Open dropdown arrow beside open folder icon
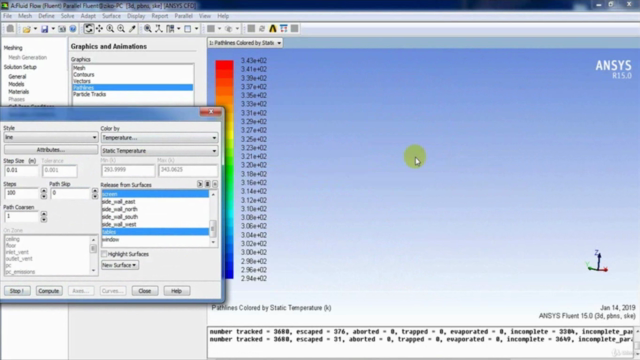 35,29
